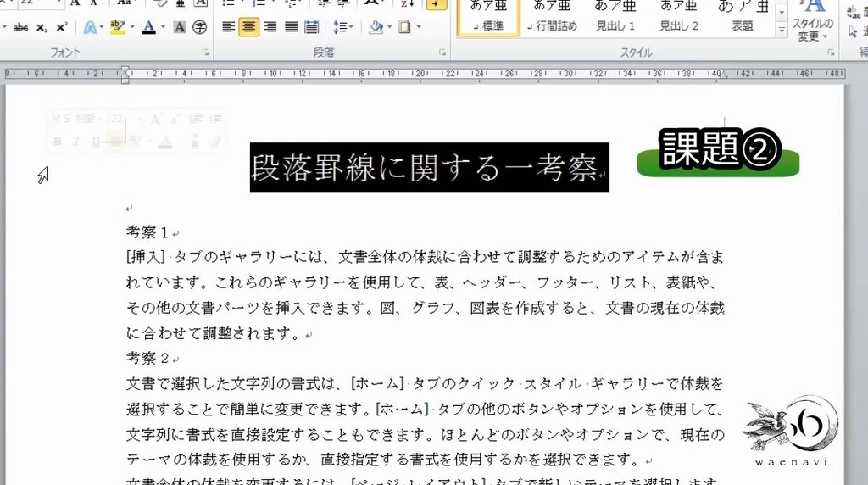Apply the font color button

pyautogui.click(x=148, y=26)
